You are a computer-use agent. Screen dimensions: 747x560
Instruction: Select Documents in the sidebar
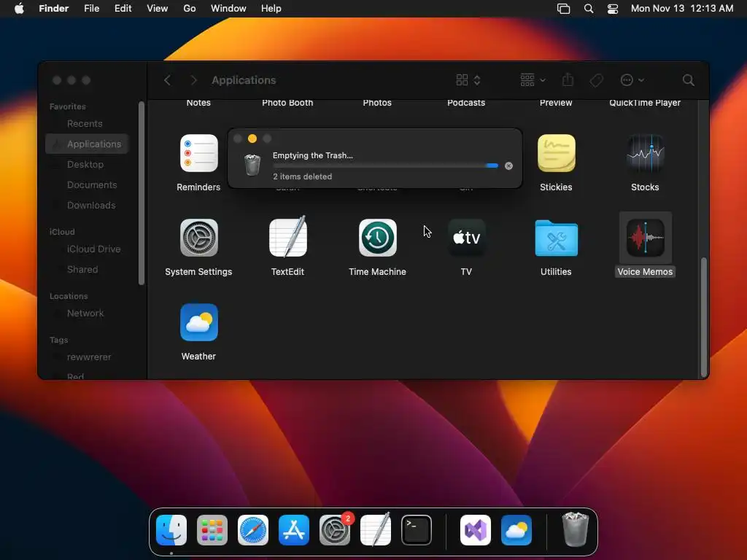tap(88, 184)
